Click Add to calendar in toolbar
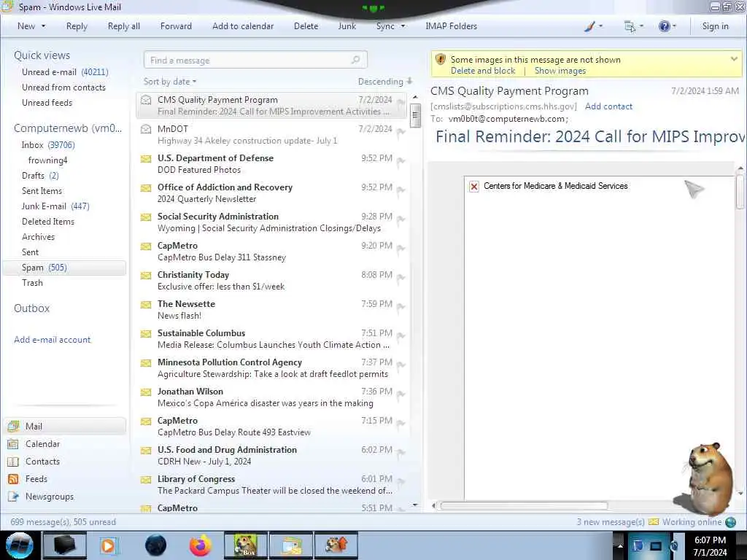The height and width of the screenshot is (560, 747). 243,27
